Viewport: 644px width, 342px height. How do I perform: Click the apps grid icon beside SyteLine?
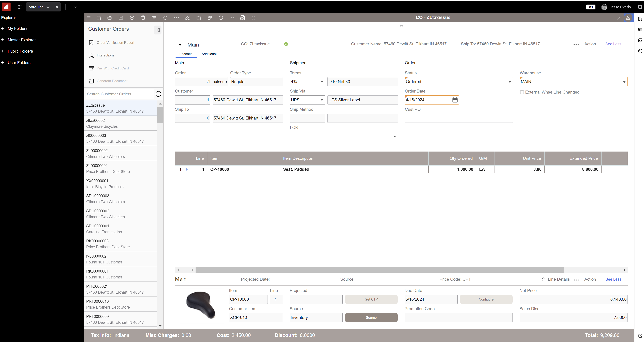20,7
